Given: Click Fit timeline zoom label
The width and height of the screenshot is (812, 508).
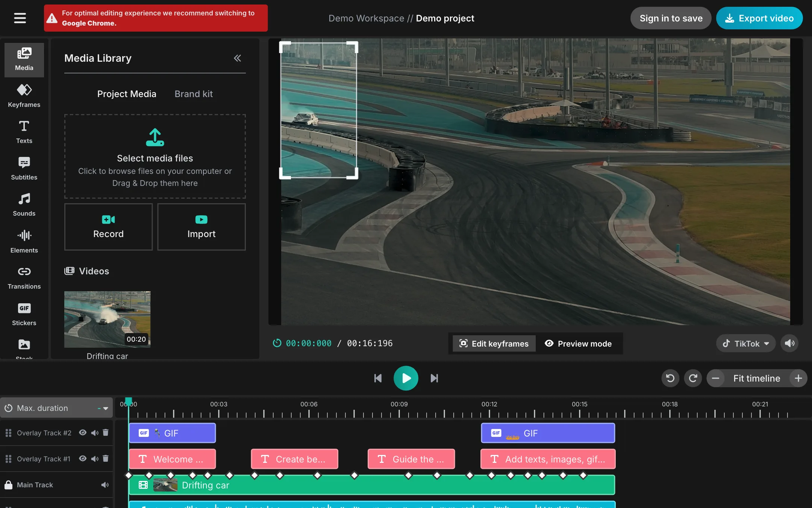Looking at the screenshot, I should pyautogui.click(x=757, y=378).
